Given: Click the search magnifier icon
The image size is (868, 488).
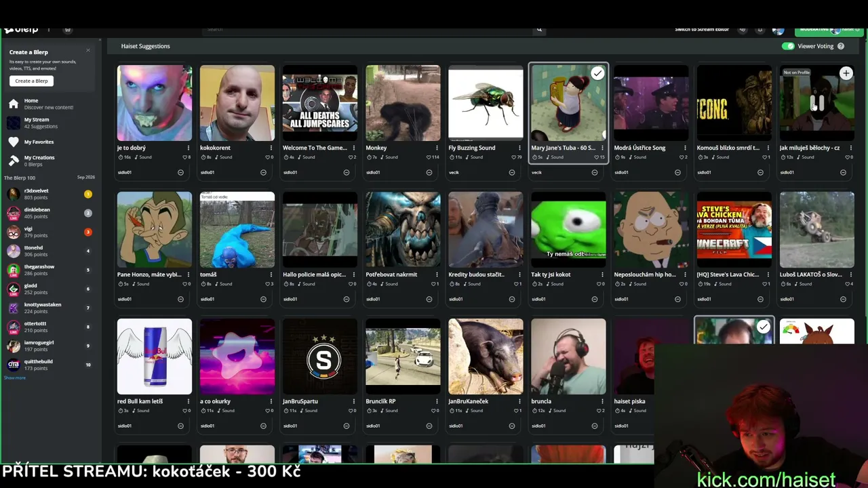Looking at the screenshot, I should (x=539, y=29).
